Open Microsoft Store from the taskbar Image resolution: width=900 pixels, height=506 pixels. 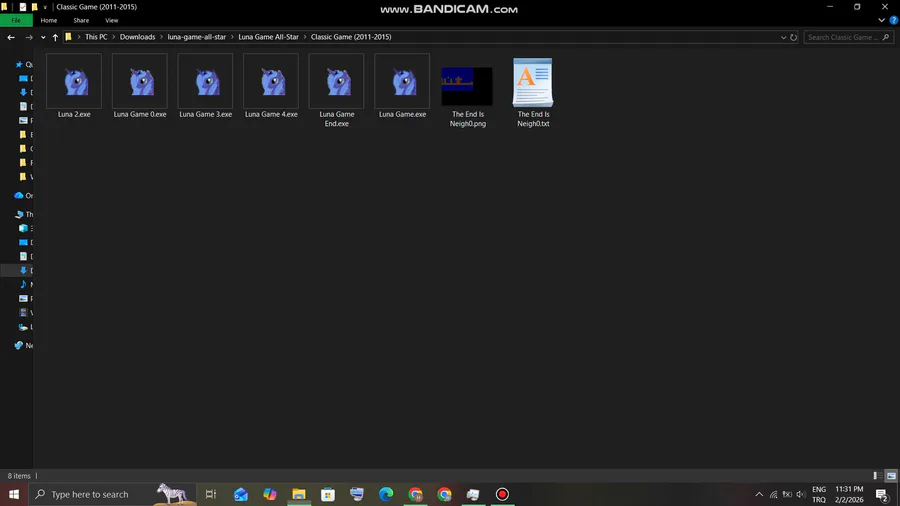point(328,494)
